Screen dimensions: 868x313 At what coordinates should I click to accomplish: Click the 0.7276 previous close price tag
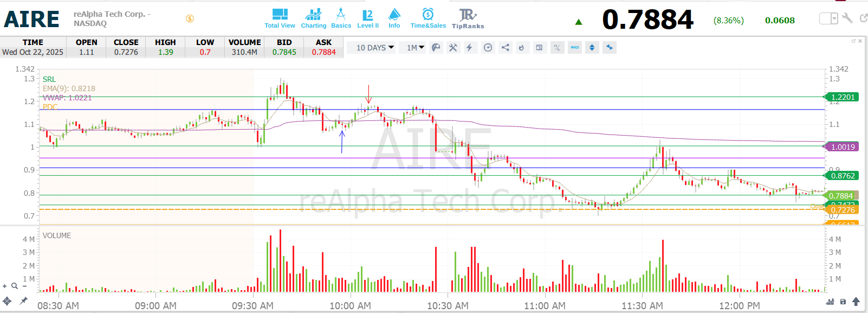[842, 210]
